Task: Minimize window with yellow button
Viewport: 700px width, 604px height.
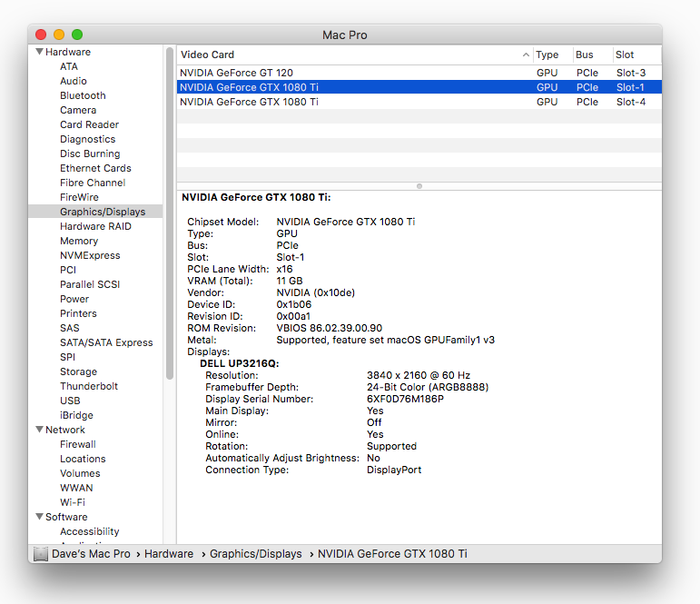Action: tap(59, 35)
